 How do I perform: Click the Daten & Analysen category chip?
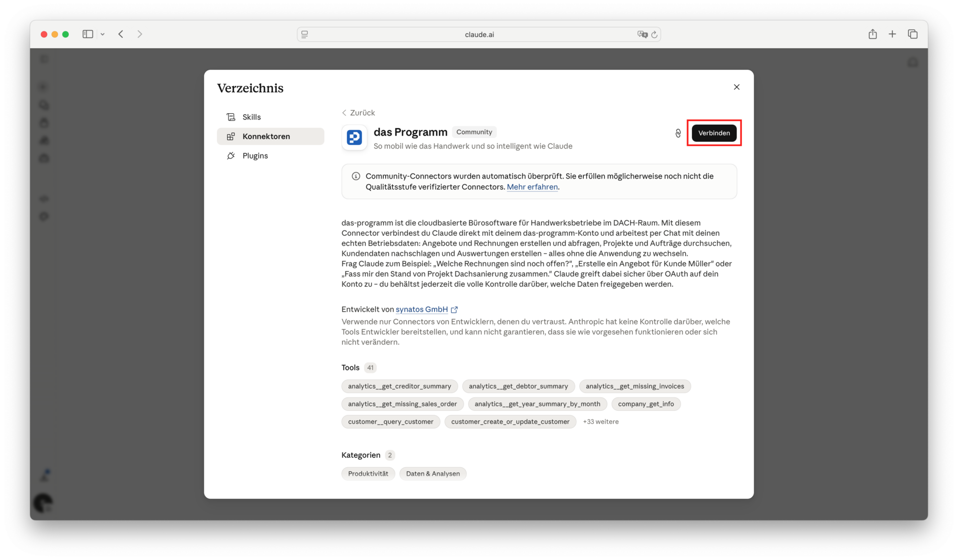433,473
